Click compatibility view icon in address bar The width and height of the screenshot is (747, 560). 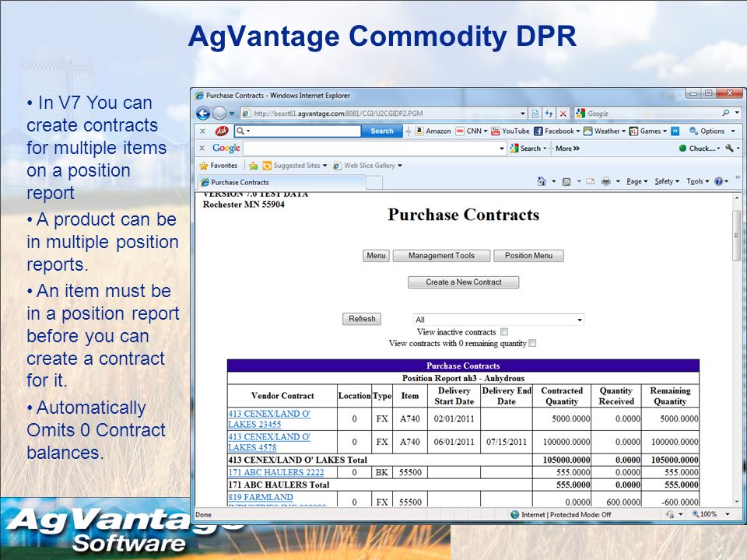click(535, 114)
